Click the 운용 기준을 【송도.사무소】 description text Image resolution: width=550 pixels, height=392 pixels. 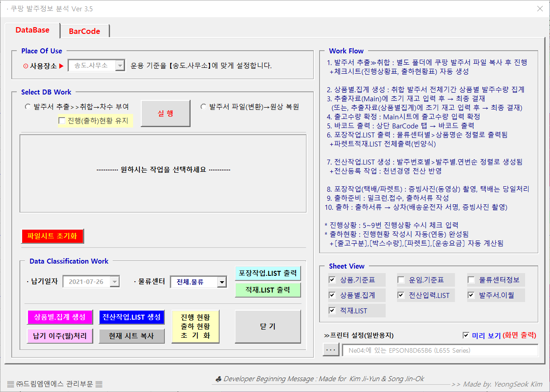201,66
